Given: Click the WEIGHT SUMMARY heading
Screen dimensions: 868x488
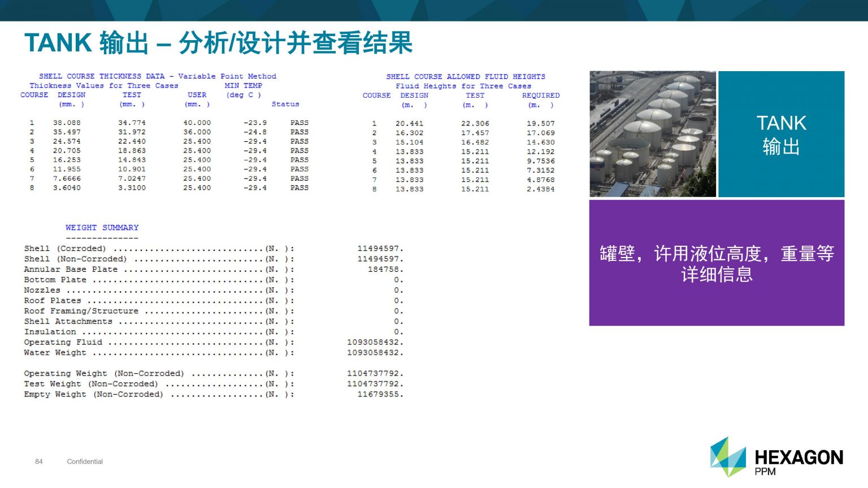Looking at the screenshot, I should point(102,228).
